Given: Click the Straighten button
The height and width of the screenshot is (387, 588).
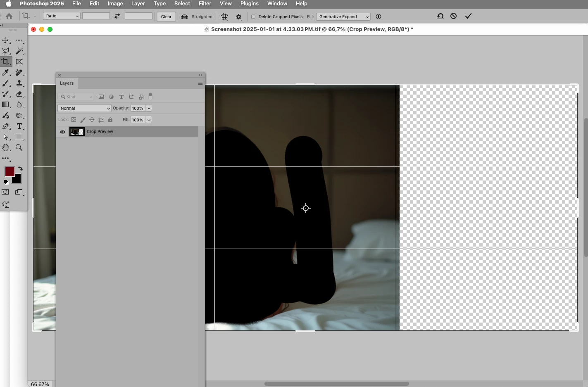Looking at the screenshot, I should (197, 17).
